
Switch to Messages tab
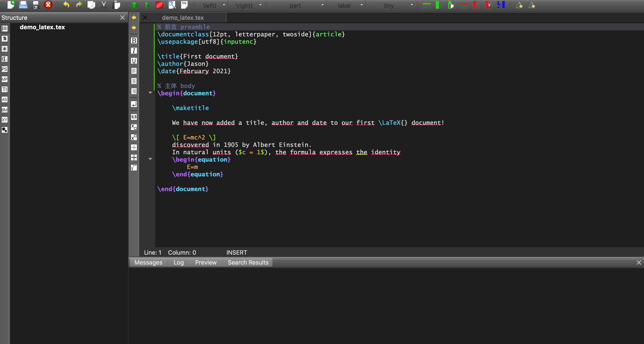(148, 262)
